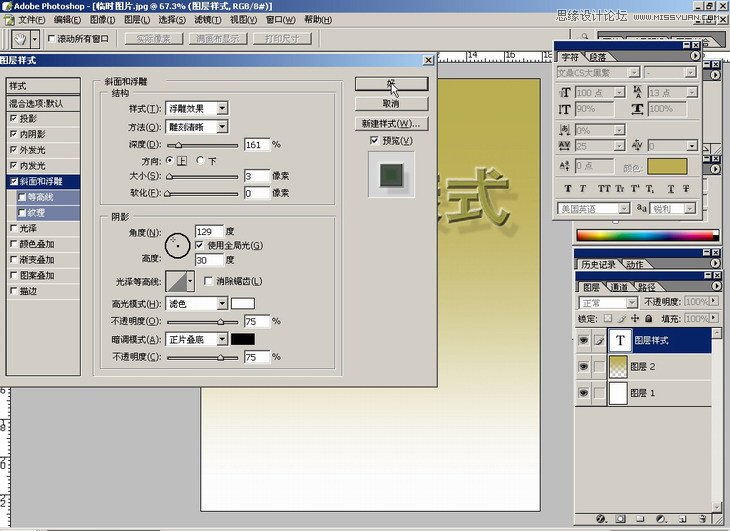Viewport: 730px width, 531px height.
Task: Uncheck the 投影 drop shadow style
Action: point(14,118)
